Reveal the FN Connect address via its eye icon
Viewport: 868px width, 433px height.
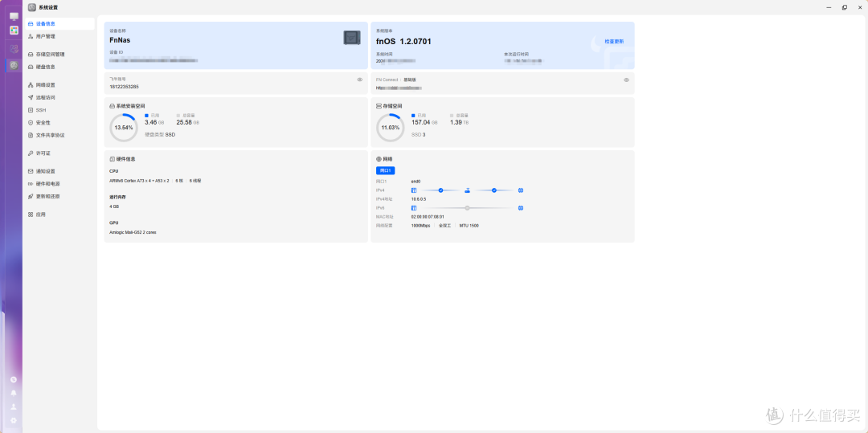pyautogui.click(x=627, y=80)
